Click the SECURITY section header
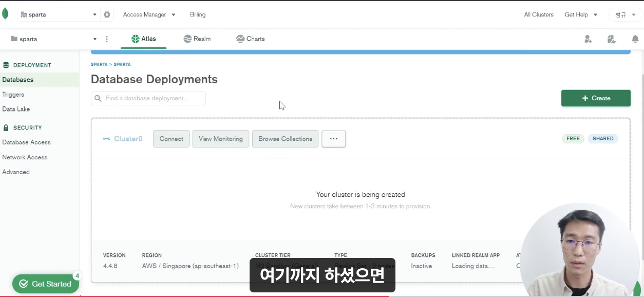Screen dimensions: 644x297 (27, 127)
